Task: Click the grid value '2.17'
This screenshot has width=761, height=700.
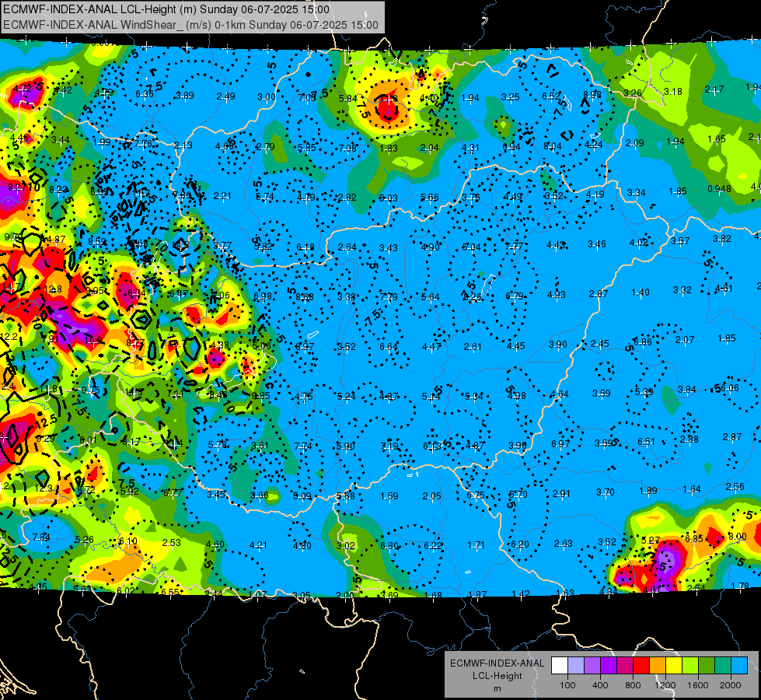Action: coord(714,89)
